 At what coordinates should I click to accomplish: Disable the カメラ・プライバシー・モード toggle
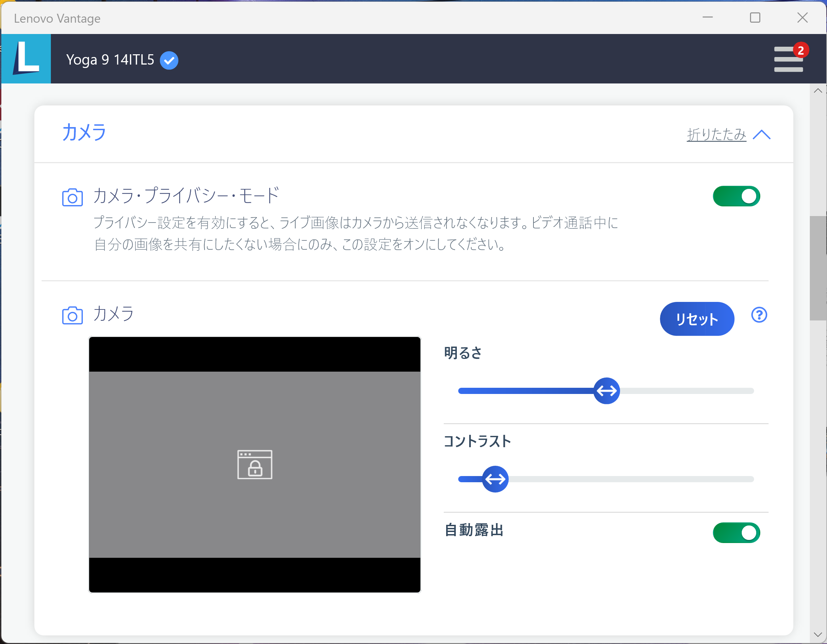click(x=736, y=196)
